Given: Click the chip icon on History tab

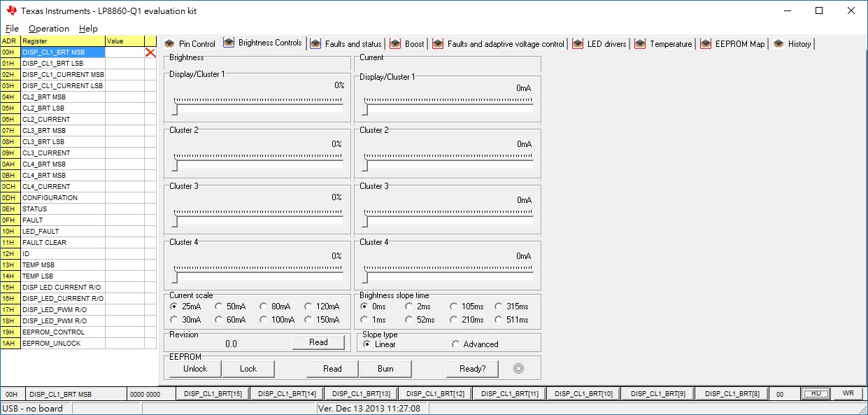Looking at the screenshot, I should [778, 44].
